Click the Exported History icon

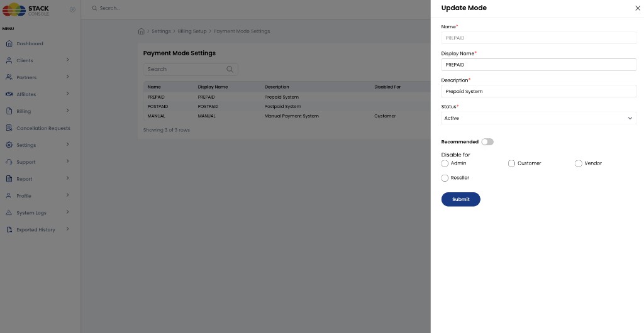point(9,230)
